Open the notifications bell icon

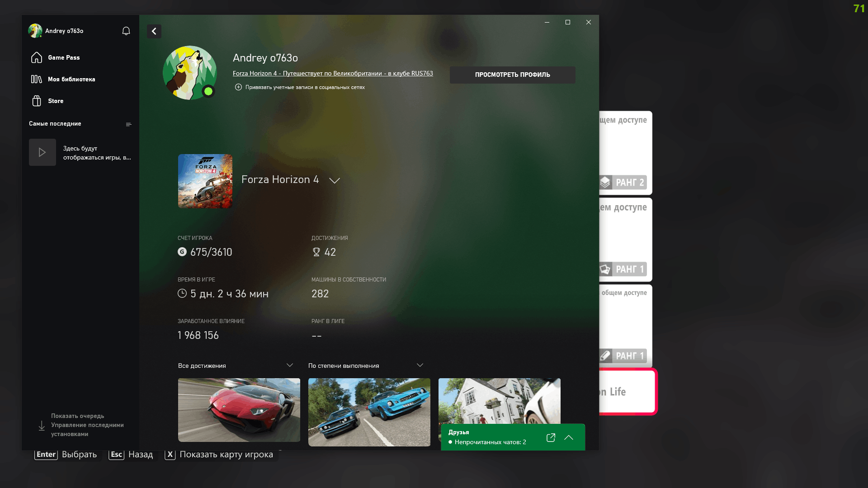pyautogui.click(x=126, y=31)
